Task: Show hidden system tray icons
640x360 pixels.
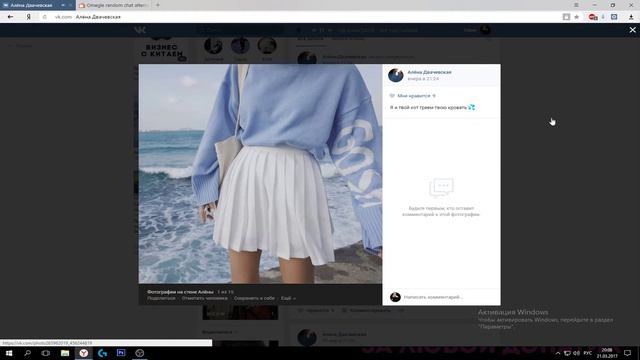Action: pos(558,353)
